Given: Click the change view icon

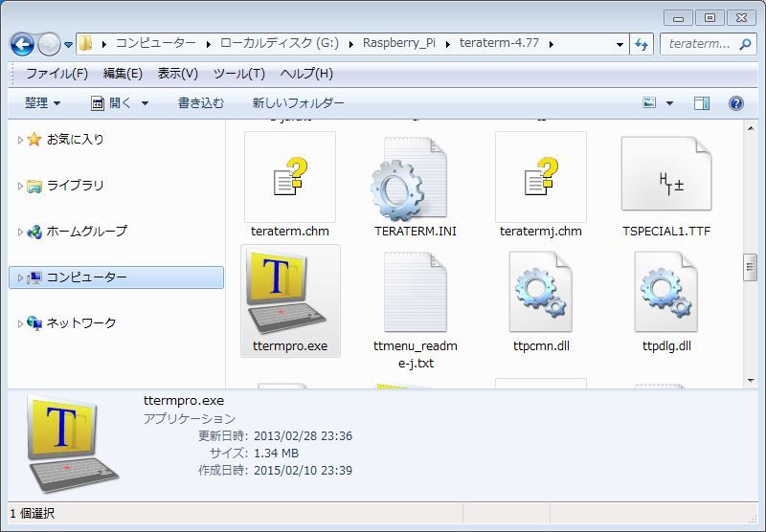Looking at the screenshot, I should [649, 103].
